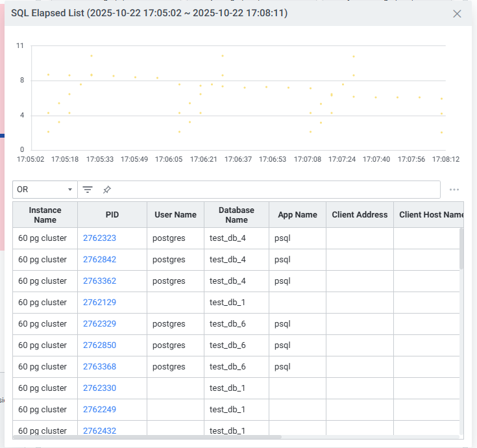Click the pin icon beside the filter
This screenshot has width=477, height=448.
click(107, 190)
